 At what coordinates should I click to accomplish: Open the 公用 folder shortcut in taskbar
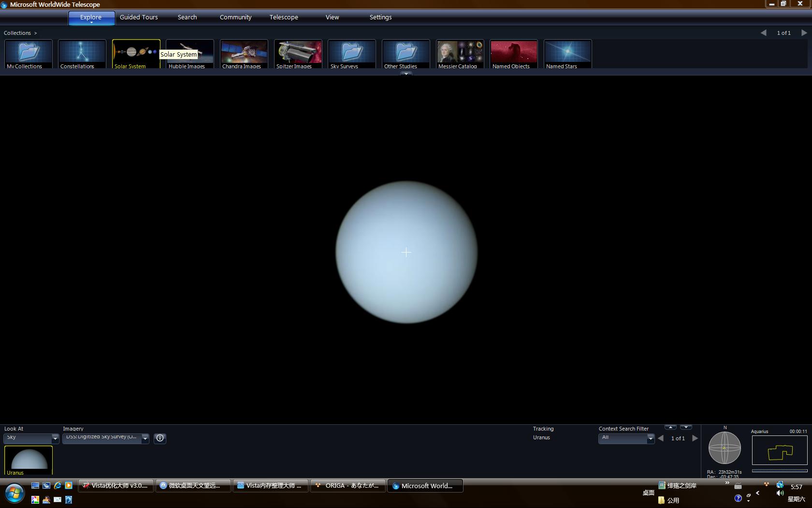click(x=669, y=500)
